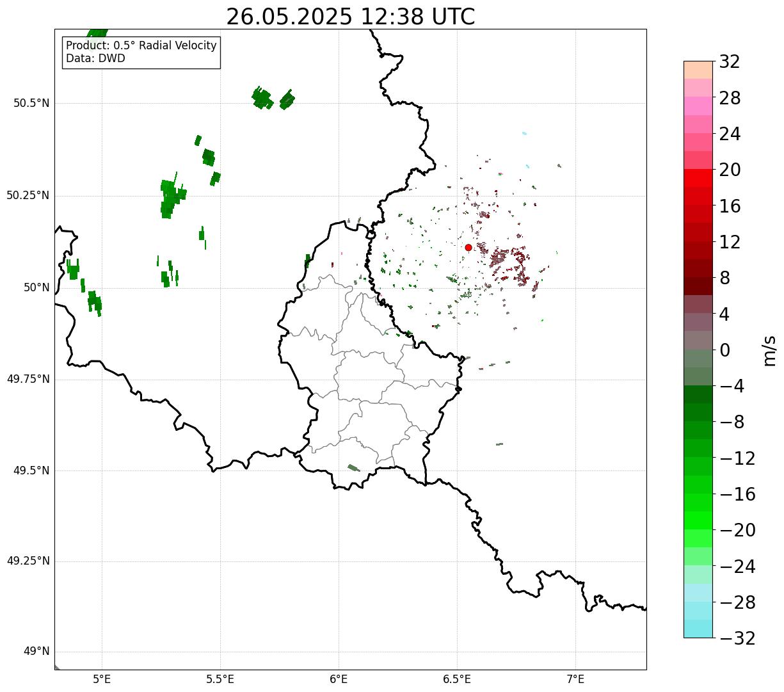This screenshot has height=692, width=784.
Task: Click the colorbar value −4
Action: (731, 386)
